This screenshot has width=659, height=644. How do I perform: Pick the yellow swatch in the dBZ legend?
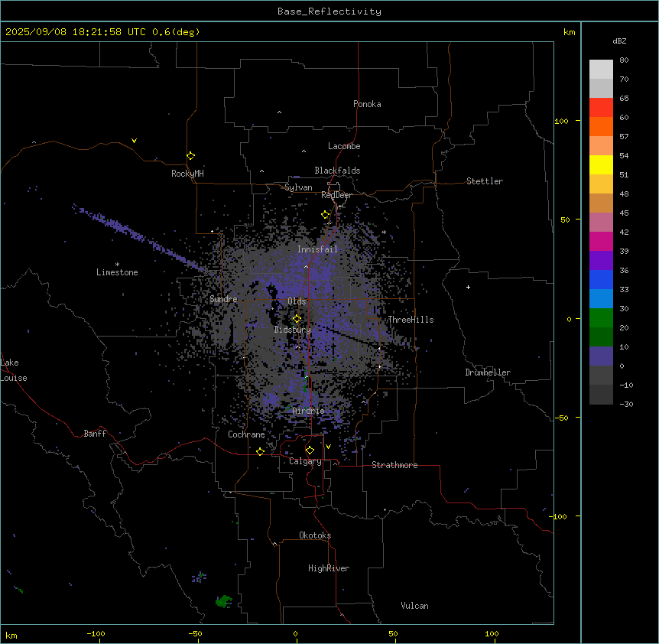coord(601,164)
